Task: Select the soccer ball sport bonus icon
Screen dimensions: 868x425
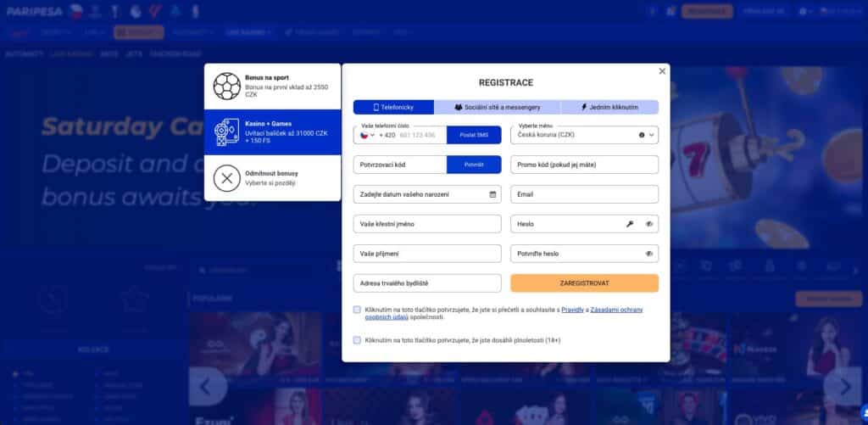Action: [226, 86]
